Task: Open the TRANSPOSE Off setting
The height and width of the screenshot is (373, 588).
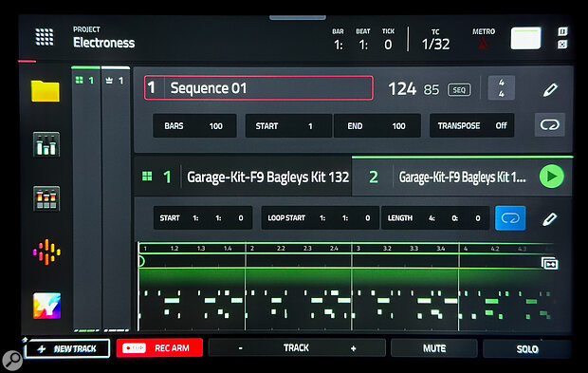Action: click(471, 125)
